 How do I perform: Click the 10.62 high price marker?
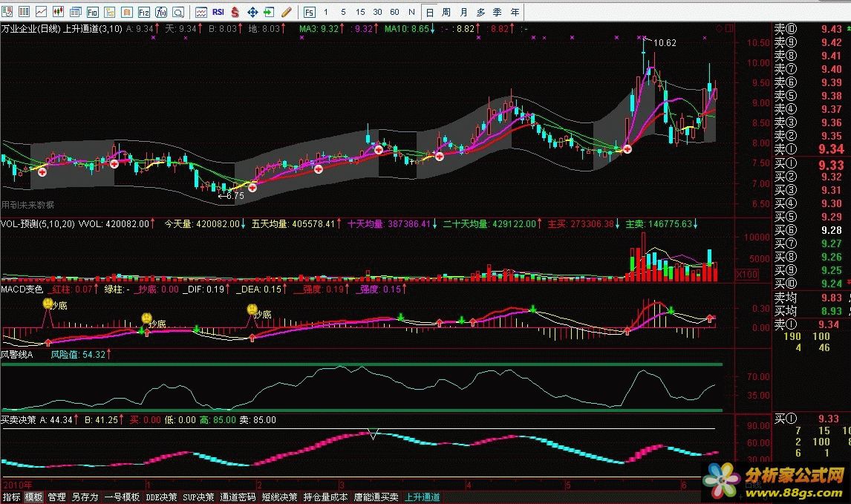point(665,43)
